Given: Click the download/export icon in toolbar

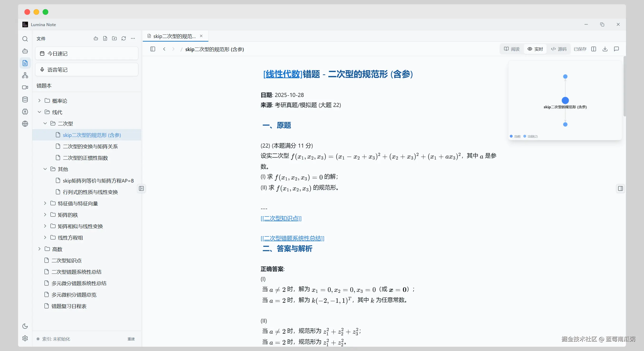Looking at the screenshot, I should click(x=605, y=49).
